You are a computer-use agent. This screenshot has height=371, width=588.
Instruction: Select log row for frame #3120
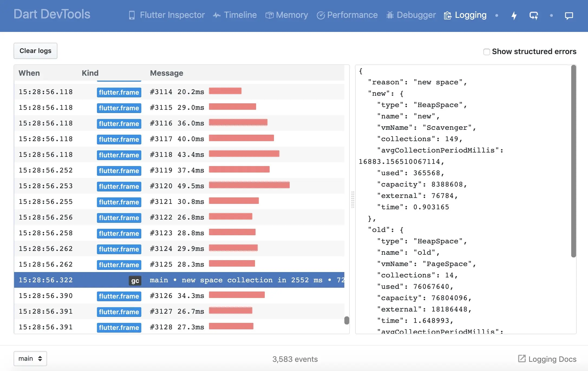click(179, 186)
